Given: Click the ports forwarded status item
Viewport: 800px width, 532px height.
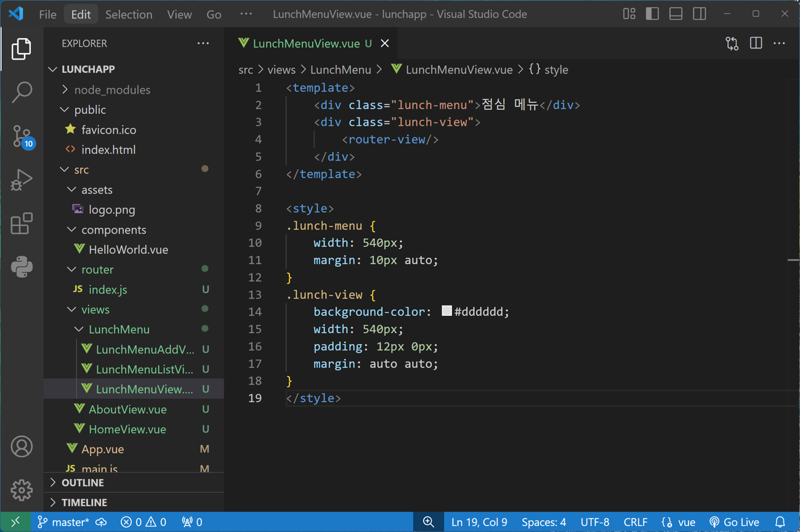Looking at the screenshot, I should pyautogui.click(x=192, y=522).
